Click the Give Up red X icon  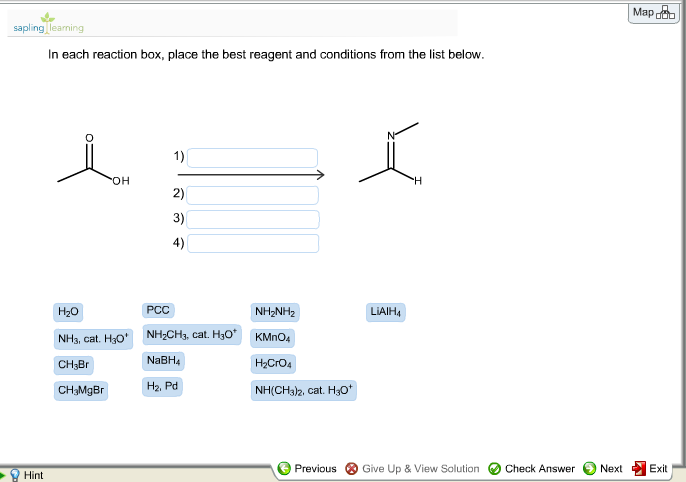pyautogui.click(x=351, y=469)
